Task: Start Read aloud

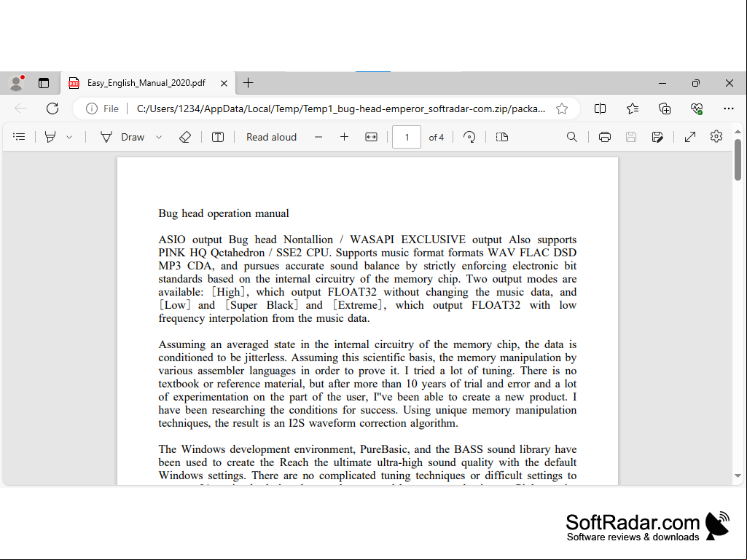Action: point(271,137)
